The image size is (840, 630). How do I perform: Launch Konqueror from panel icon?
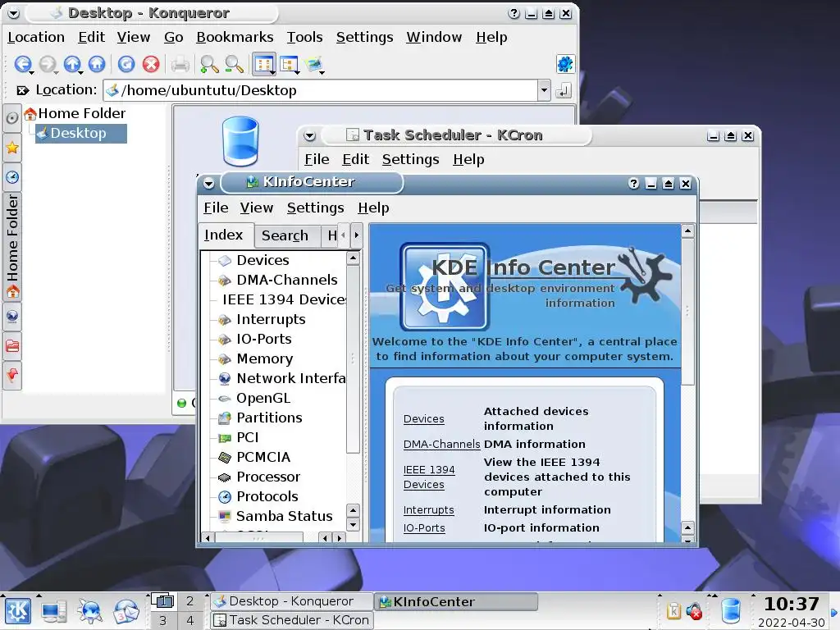[x=90, y=611]
